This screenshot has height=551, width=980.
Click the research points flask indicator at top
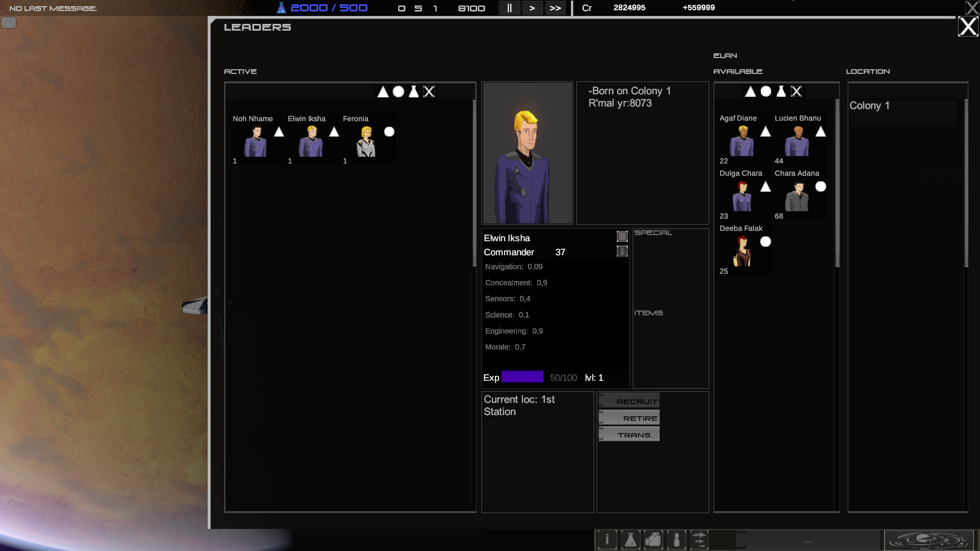click(281, 7)
